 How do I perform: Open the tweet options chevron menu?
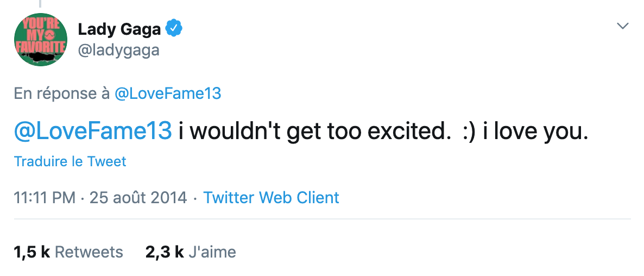[623, 26]
